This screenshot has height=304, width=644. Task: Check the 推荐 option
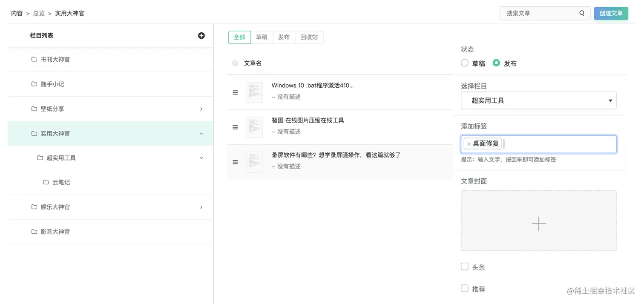click(x=465, y=289)
